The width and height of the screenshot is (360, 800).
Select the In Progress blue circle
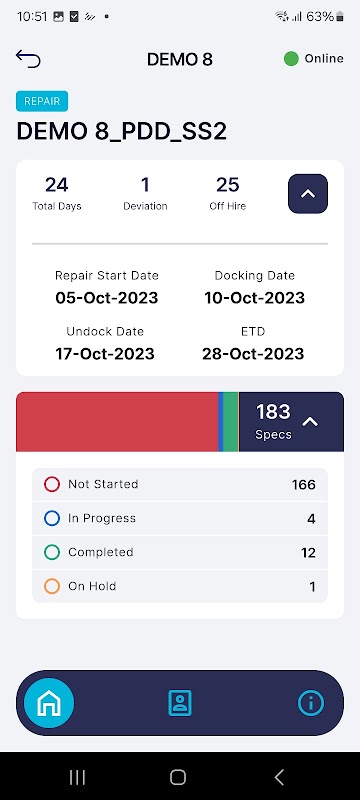point(52,518)
